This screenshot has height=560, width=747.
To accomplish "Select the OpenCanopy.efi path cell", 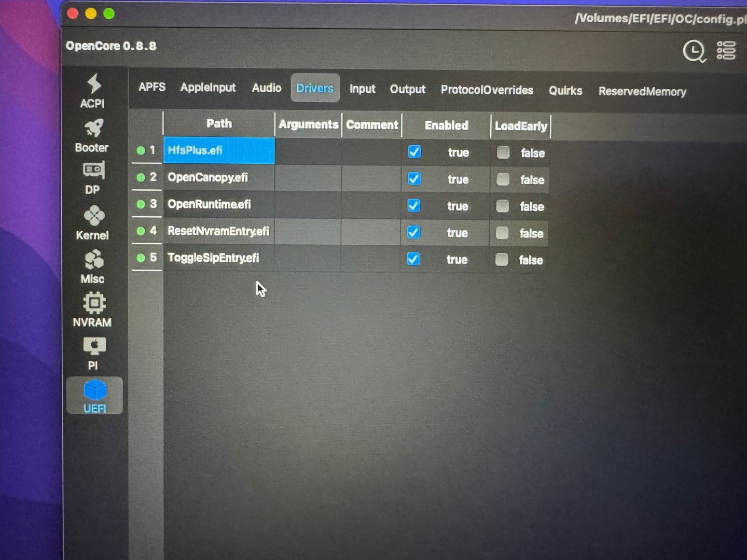I will coord(219,177).
